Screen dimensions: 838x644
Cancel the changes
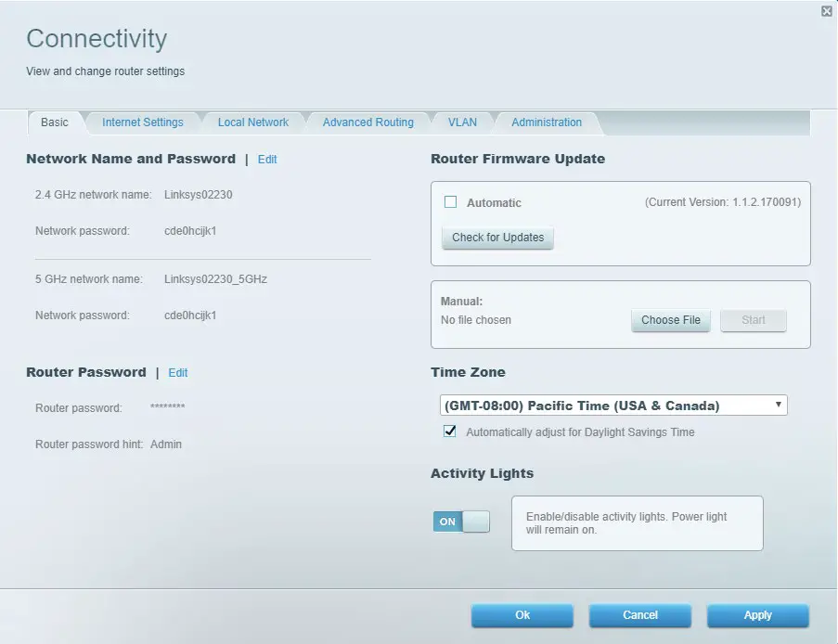pyautogui.click(x=639, y=615)
